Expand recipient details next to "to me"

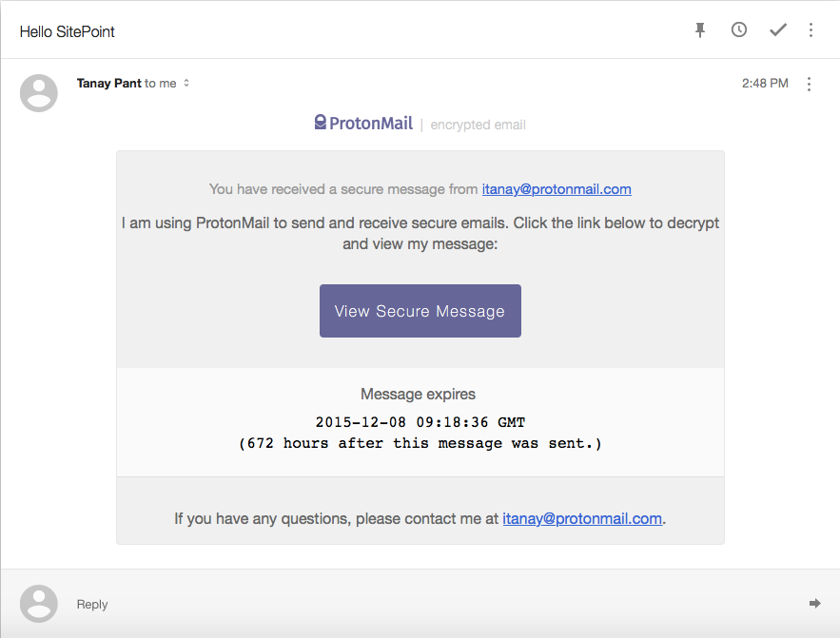pyautogui.click(x=186, y=84)
